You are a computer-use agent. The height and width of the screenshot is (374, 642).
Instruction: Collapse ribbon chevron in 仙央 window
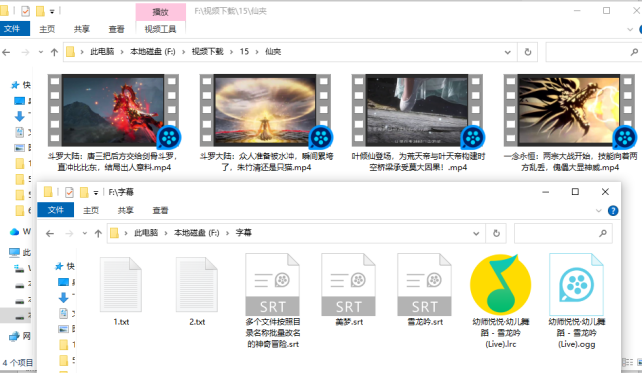[630, 29]
